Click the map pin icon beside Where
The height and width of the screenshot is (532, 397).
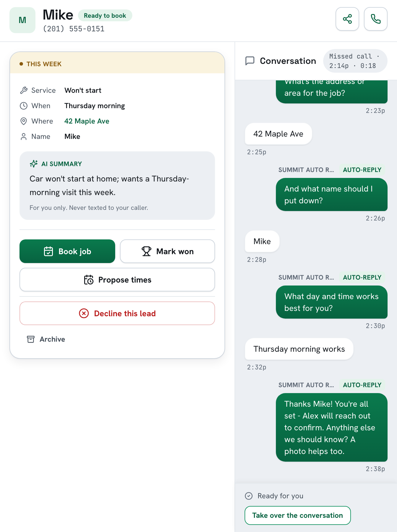point(24,121)
